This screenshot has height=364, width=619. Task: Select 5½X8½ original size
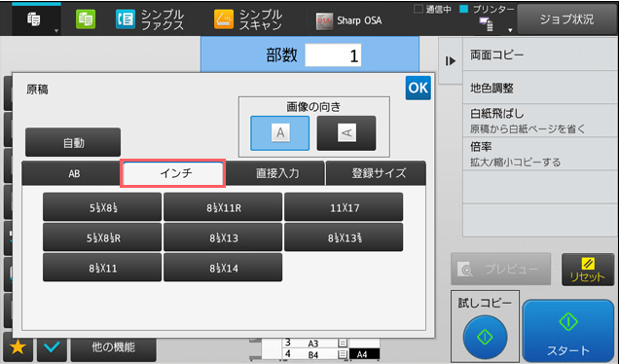102,207
